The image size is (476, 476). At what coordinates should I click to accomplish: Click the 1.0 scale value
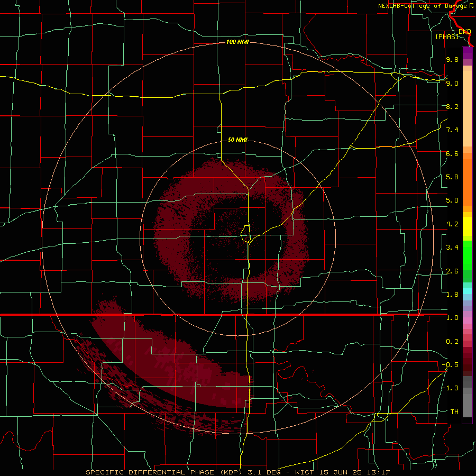pyautogui.click(x=452, y=318)
